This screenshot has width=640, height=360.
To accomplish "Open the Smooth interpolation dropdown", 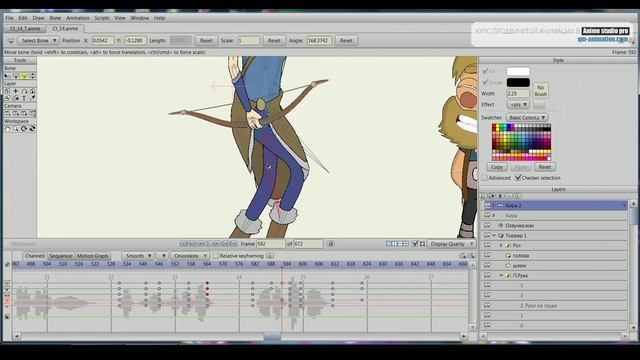I will [138, 256].
